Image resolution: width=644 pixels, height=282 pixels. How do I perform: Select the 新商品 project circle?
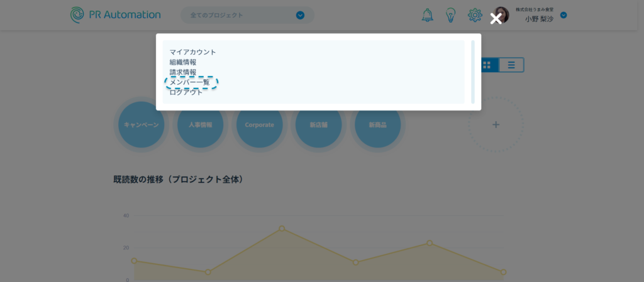(x=377, y=125)
